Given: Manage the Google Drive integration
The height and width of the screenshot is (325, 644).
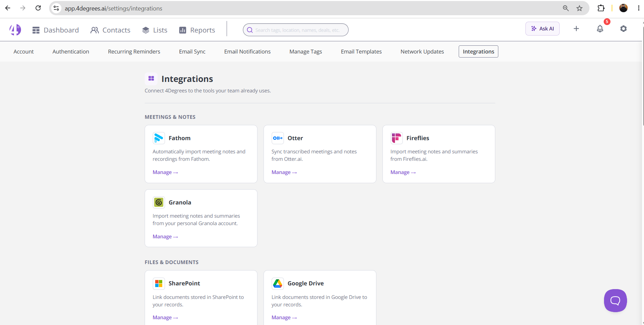Looking at the screenshot, I should [284, 318].
